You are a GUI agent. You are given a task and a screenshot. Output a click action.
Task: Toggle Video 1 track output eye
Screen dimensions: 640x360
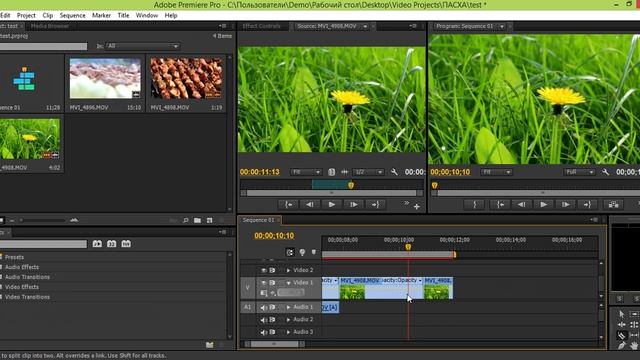tap(263, 282)
